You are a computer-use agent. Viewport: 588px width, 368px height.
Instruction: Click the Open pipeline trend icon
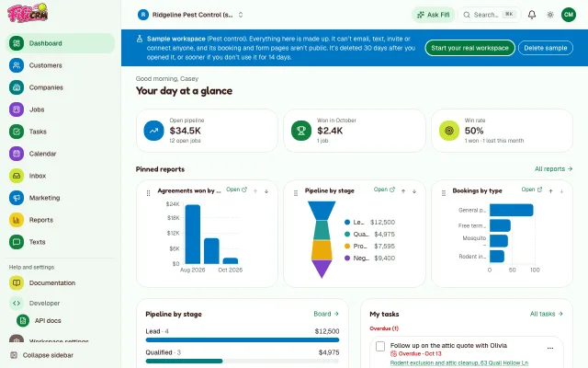tap(153, 131)
